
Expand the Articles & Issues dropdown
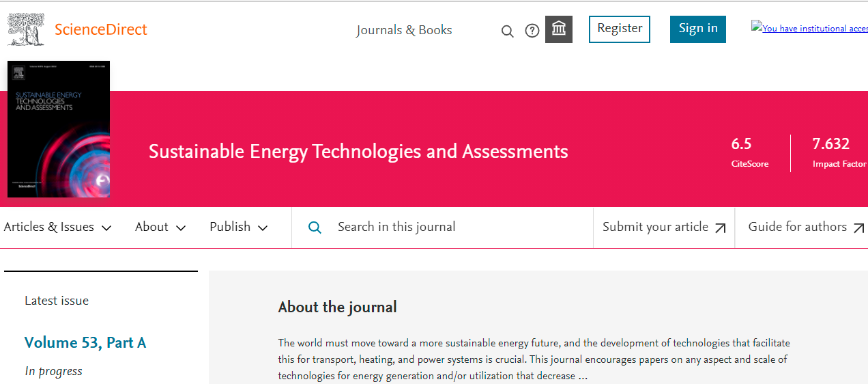point(57,228)
